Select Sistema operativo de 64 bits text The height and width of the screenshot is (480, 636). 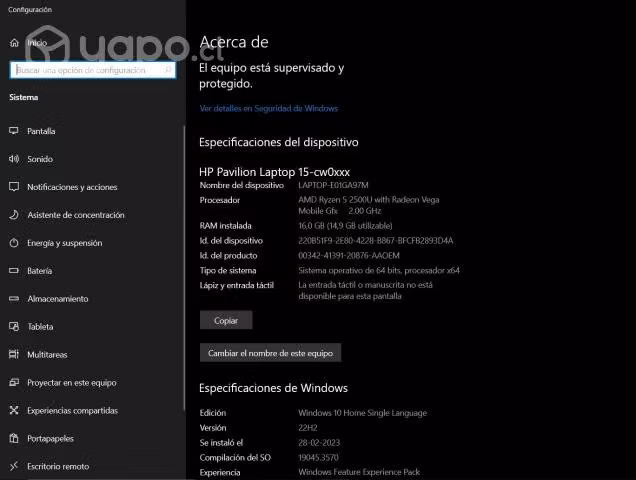point(379,270)
